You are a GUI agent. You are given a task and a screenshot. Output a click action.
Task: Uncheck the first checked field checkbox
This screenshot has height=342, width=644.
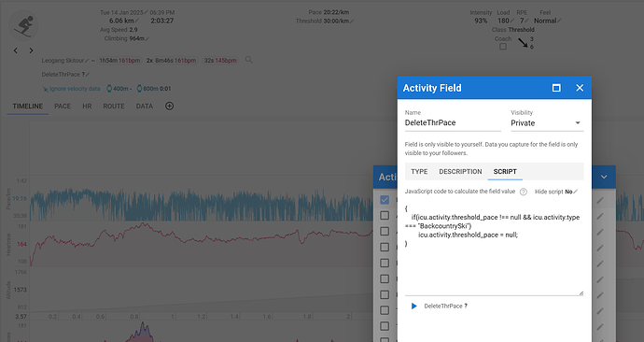385,200
